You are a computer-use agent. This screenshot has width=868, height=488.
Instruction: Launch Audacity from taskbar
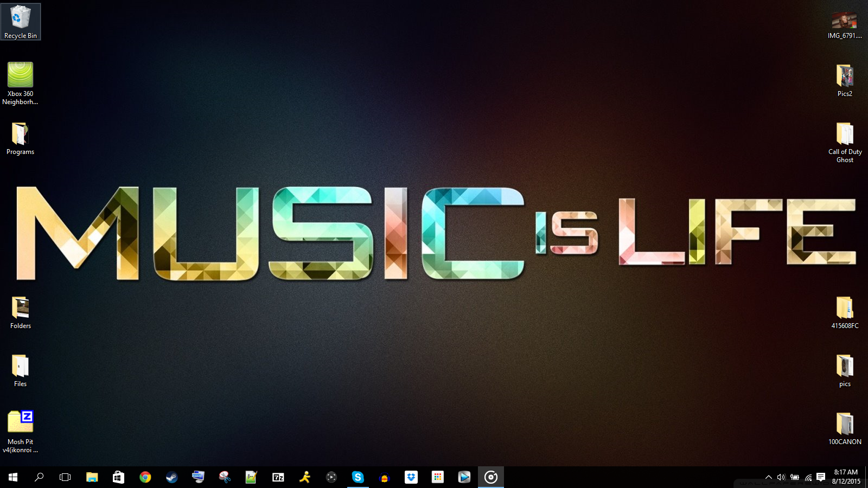click(x=384, y=477)
